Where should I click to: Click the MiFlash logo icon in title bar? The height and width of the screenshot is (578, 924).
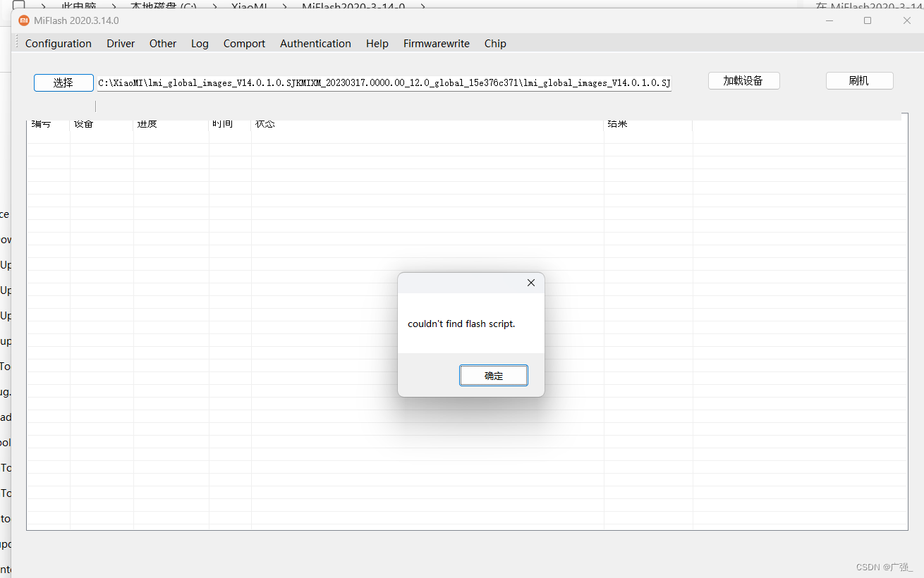(24, 20)
